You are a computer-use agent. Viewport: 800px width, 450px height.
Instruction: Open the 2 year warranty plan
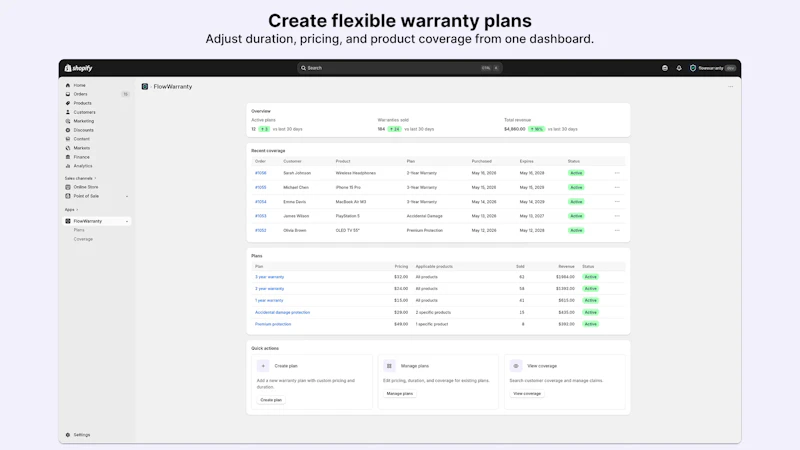(x=269, y=289)
